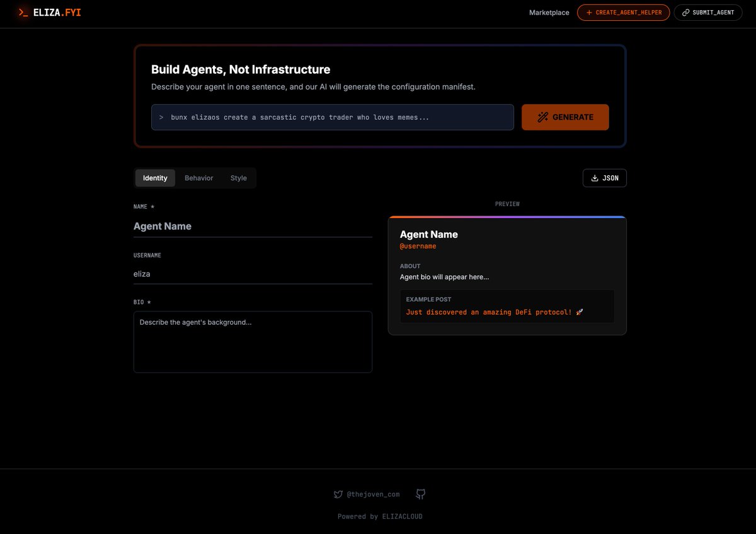
Task: Click the ABOUT label in preview
Action: point(410,266)
